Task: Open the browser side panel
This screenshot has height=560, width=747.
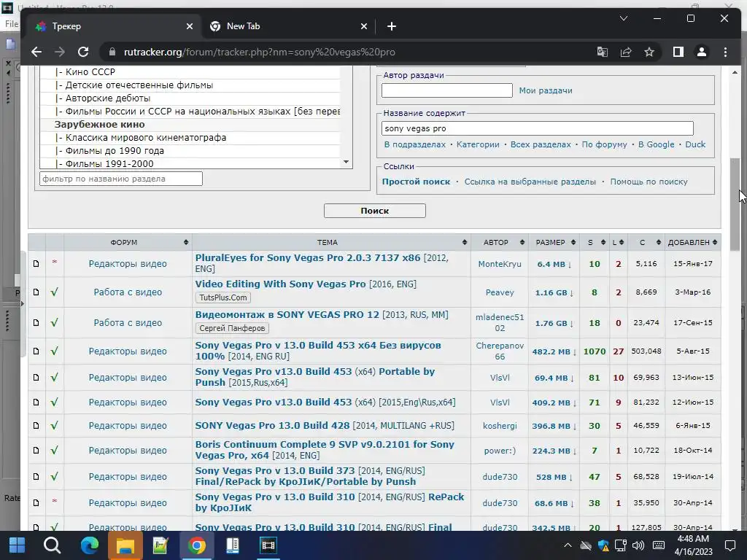Action: point(678,52)
